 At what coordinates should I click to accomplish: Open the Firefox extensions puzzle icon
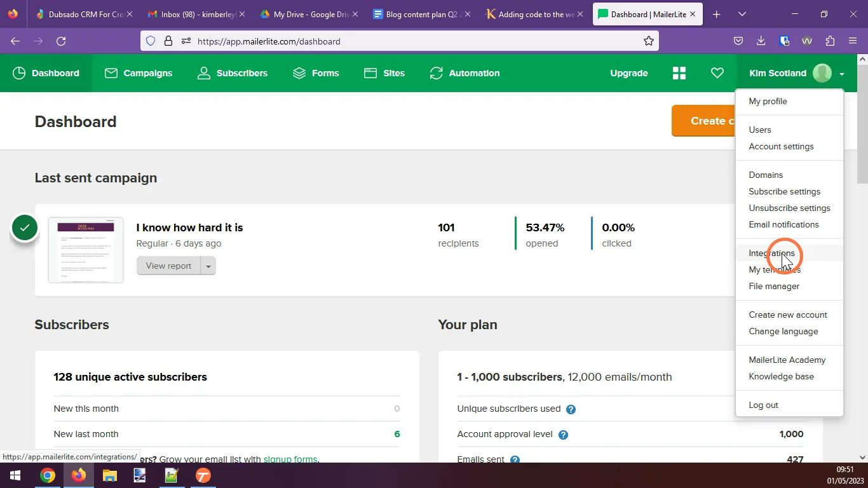tap(830, 41)
